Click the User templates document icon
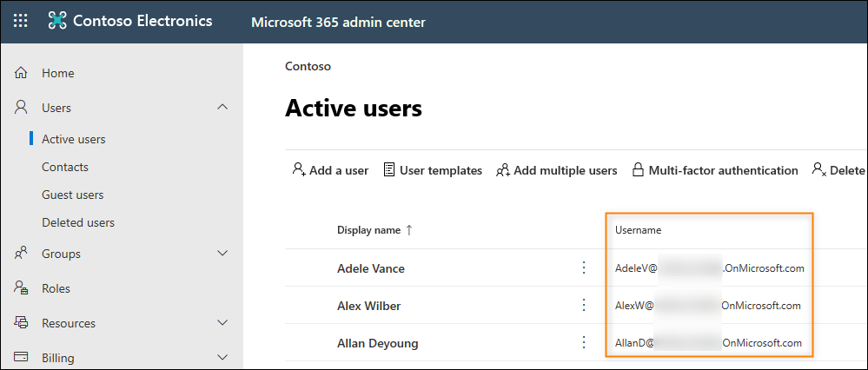The image size is (868, 370). 389,169
